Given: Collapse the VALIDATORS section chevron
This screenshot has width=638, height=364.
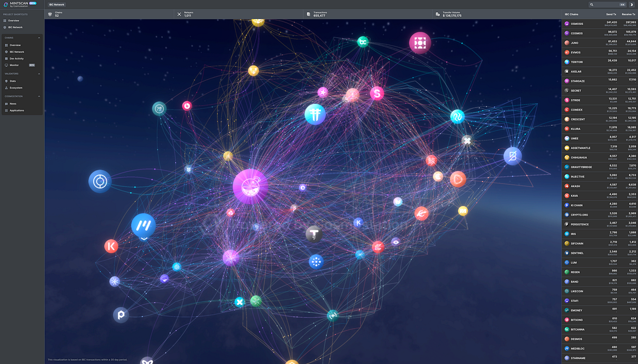Looking at the screenshot, I should pos(38,74).
